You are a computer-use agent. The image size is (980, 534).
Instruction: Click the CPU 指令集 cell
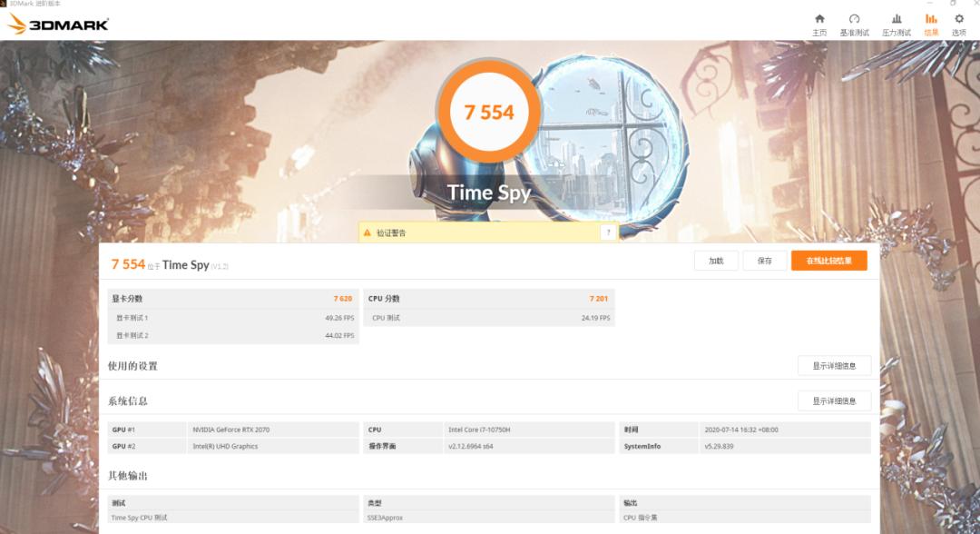tap(641, 518)
